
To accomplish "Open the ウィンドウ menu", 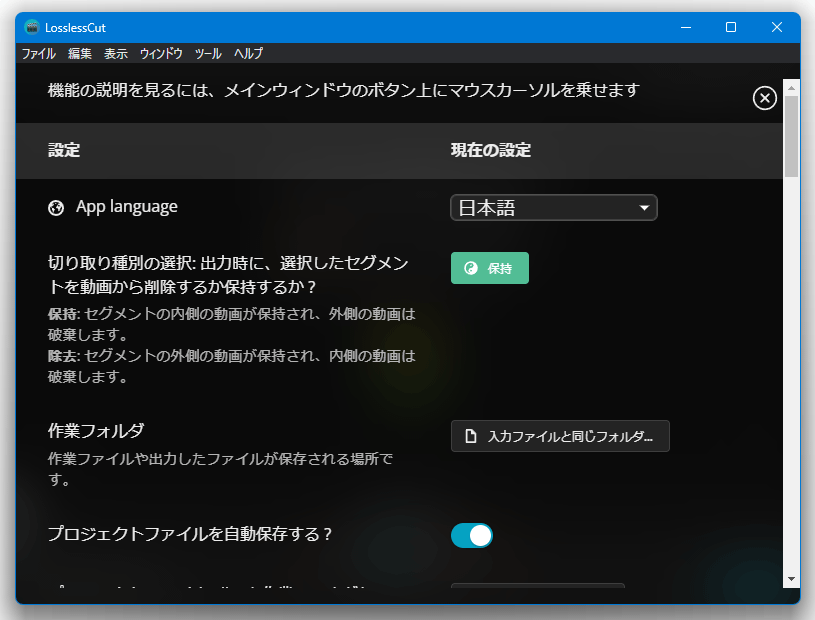I will click(161, 54).
